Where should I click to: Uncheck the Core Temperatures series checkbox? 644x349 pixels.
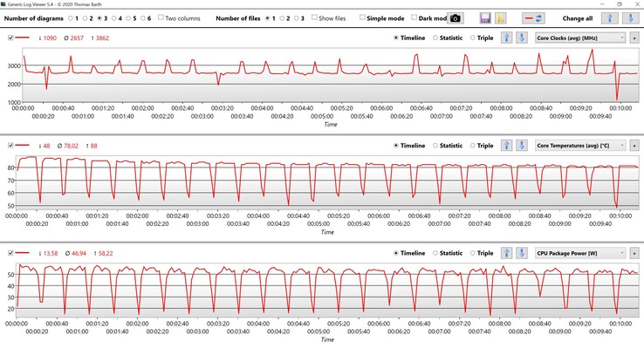[x=10, y=146]
